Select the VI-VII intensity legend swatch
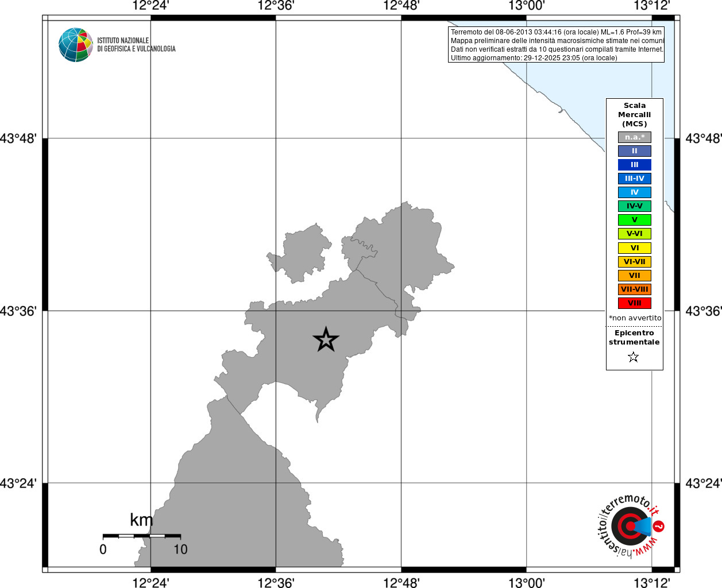 point(635,262)
